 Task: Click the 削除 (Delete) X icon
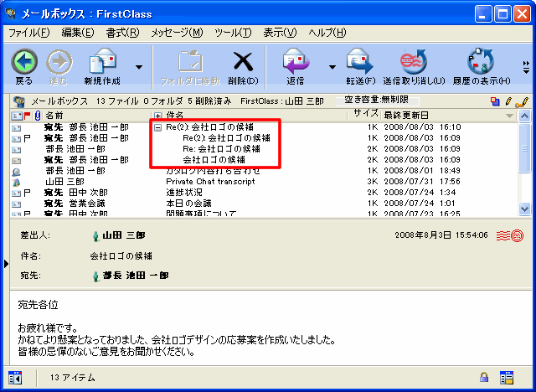(243, 61)
